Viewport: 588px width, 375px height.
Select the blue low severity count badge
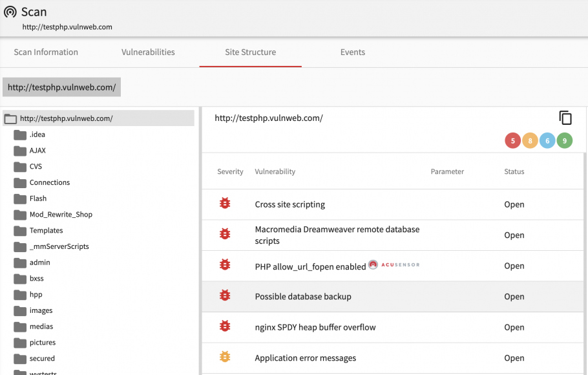[547, 141]
